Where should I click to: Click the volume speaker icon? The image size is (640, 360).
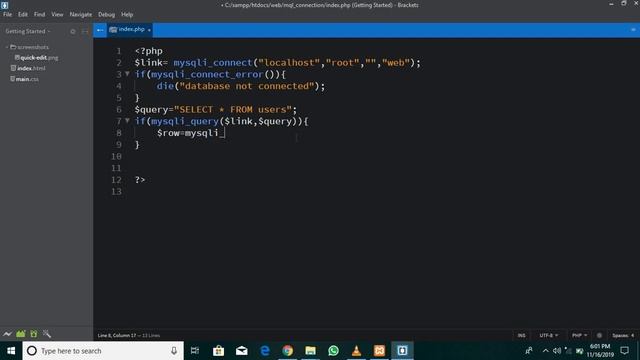coord(557,351)
